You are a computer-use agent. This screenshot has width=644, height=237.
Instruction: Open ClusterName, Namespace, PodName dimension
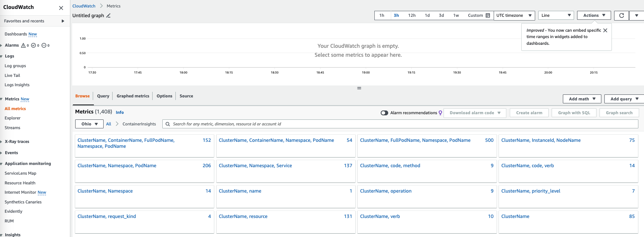117,166
